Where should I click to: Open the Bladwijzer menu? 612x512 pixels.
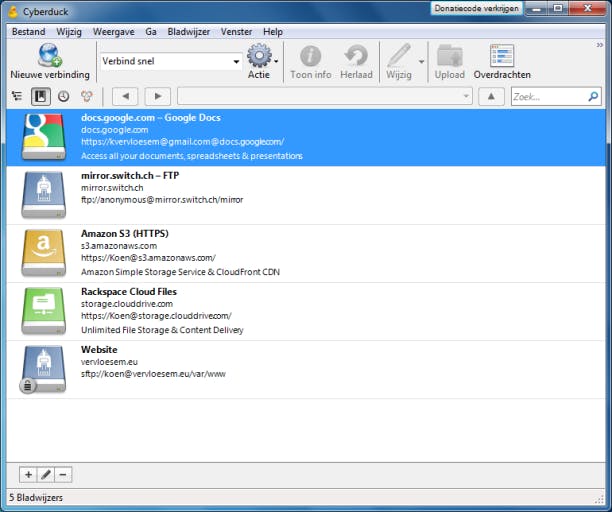tap(189, 32)
